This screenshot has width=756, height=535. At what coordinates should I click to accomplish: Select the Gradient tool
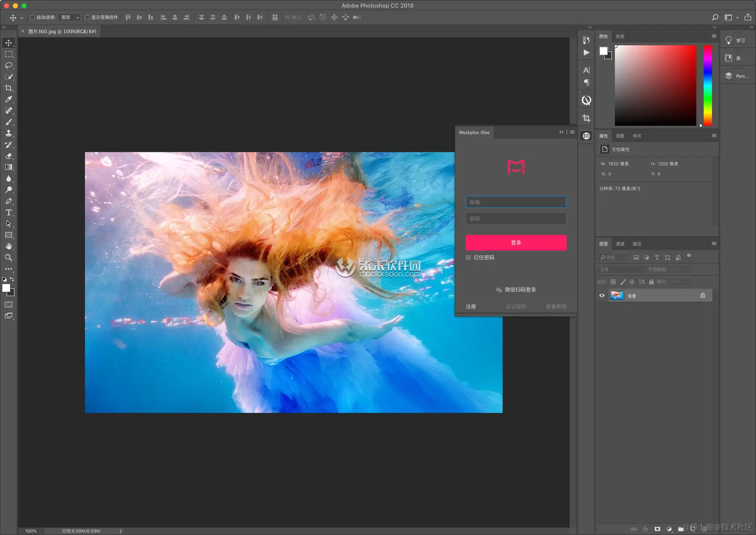pos(9,167)
